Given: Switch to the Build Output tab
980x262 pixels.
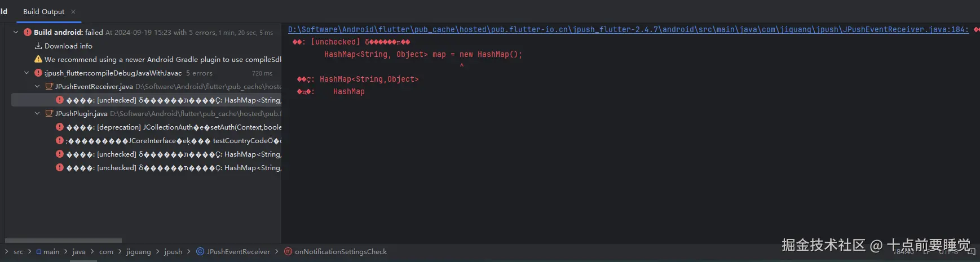Looking at the screenshot, I should click(43, 12).
